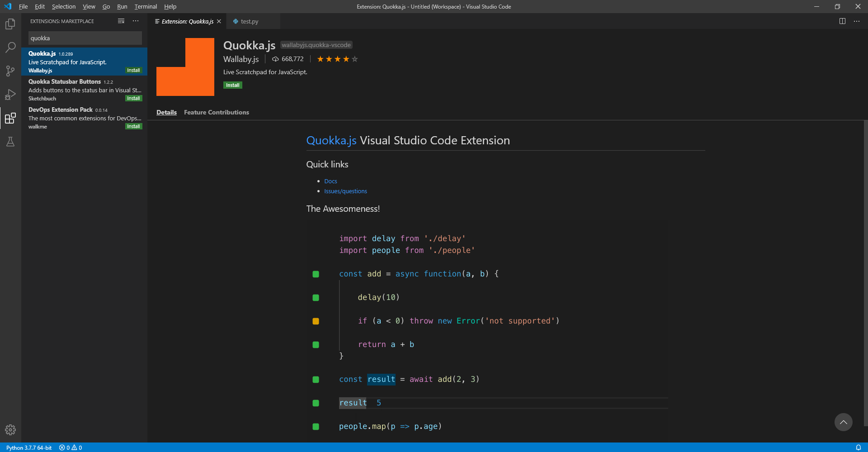Viewport: 868px width, 452px height.
Task: Click the wallabyjs.quokka-vscode identifier badge
Action: [316, 45]
